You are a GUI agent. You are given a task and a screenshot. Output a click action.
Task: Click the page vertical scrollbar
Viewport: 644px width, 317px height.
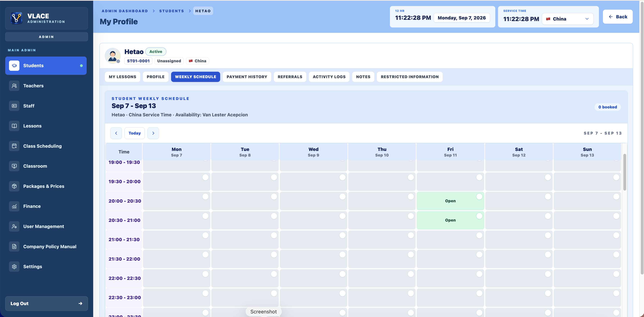click(642, 138)
